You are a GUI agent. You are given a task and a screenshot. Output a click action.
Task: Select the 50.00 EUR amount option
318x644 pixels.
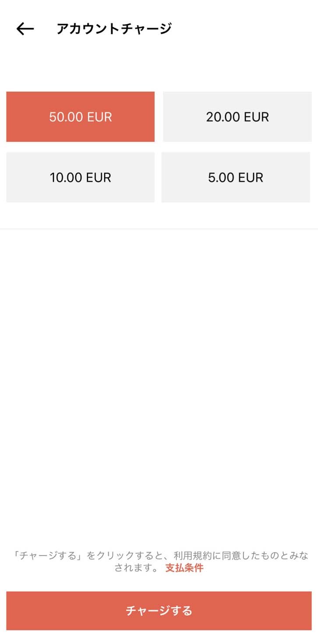(x=80, y=117)
